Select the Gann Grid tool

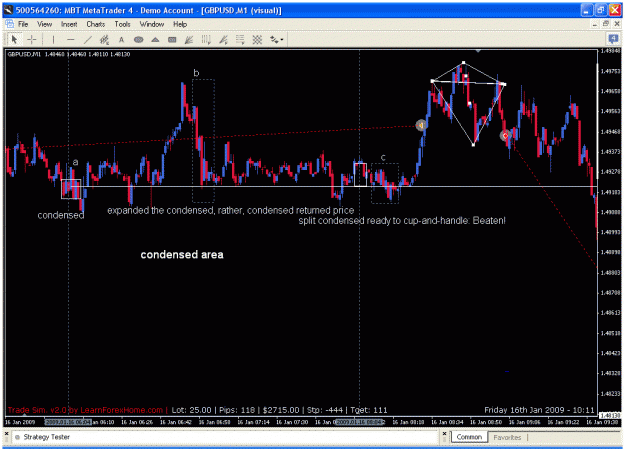pyautogui.click(x=257, y=39)
